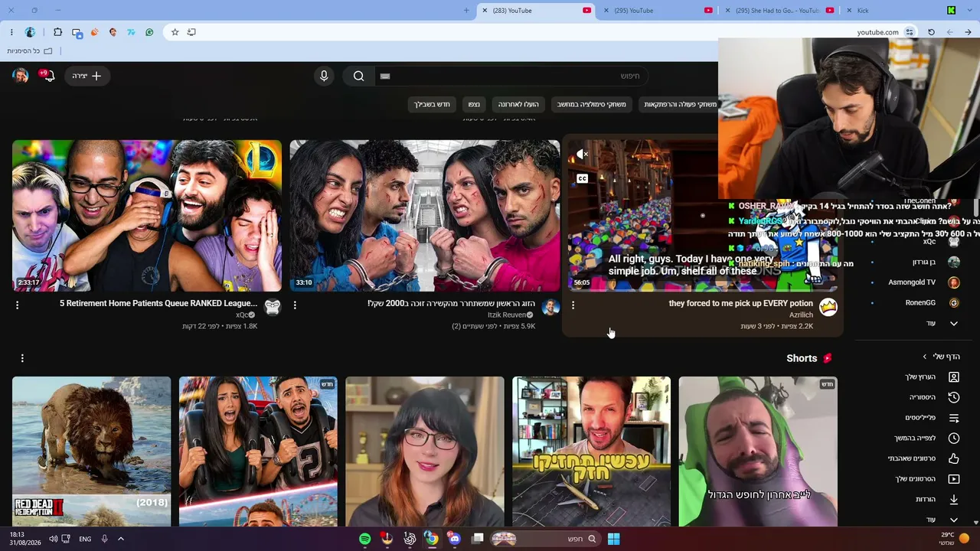Open the Red Dead Redemption lion Short
Screen dimensions: 980x551
point(92,452)
